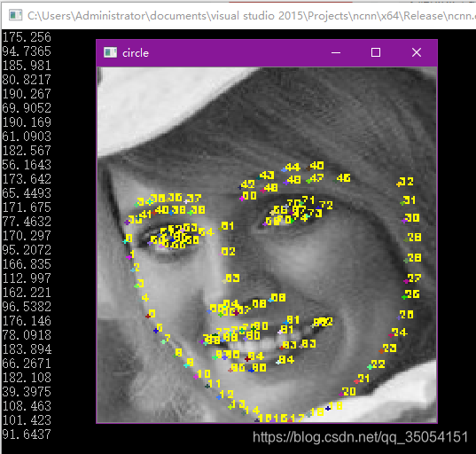
Task: Click the console value 94.7365
Action: point(27,51)
